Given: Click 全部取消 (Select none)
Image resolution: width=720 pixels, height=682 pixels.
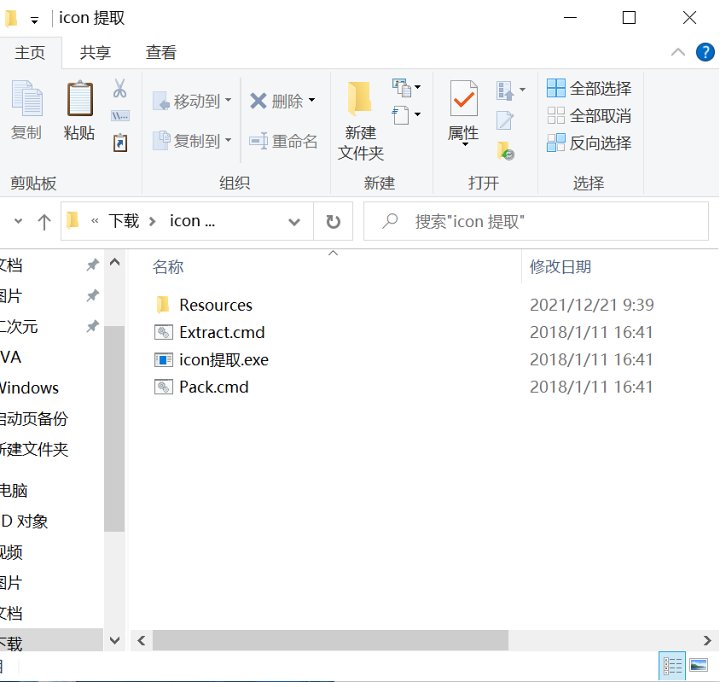Looking at the screenshot, I should pos(589,115).
